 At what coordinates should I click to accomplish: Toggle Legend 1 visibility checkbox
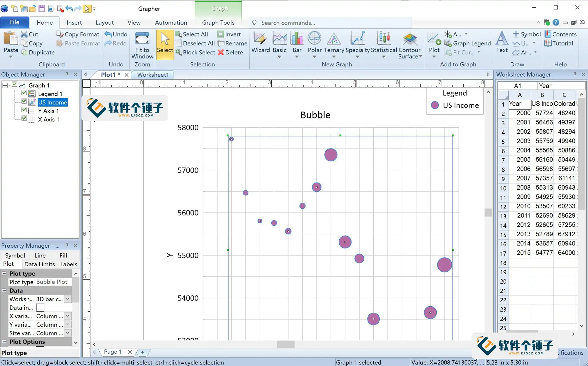[24, 93]
